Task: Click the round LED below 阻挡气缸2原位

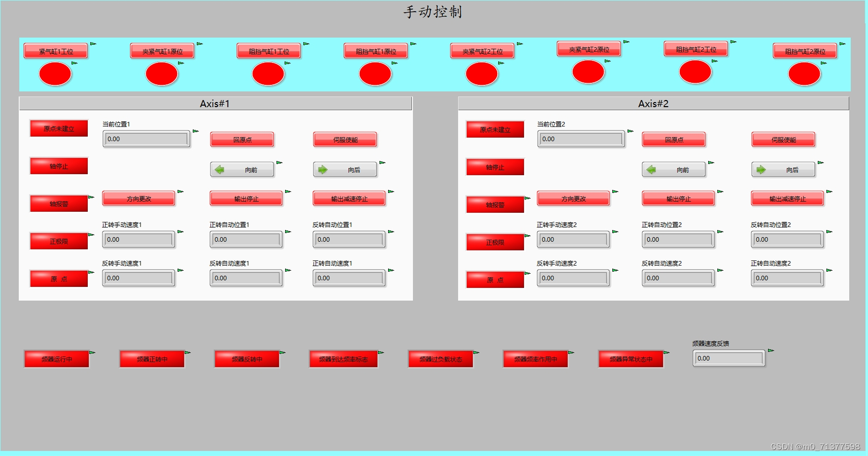Action: click(x=805, y=74)
